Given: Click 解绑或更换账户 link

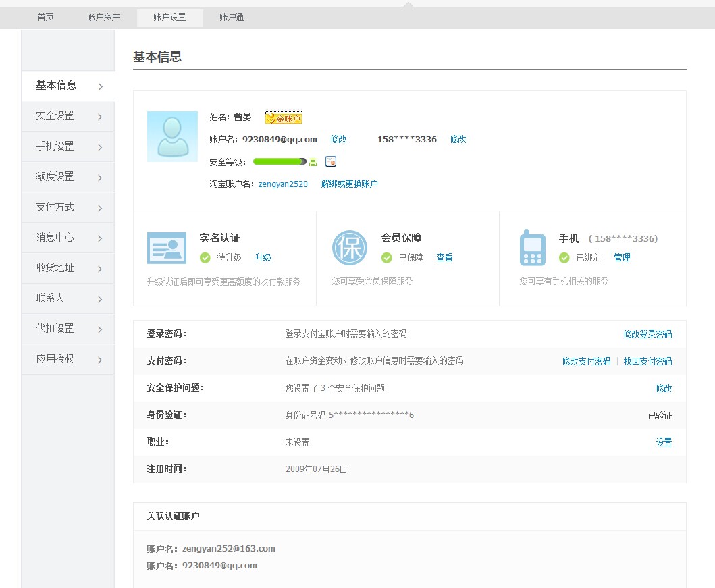Looking at the screenshot, I should pos(349,184).
